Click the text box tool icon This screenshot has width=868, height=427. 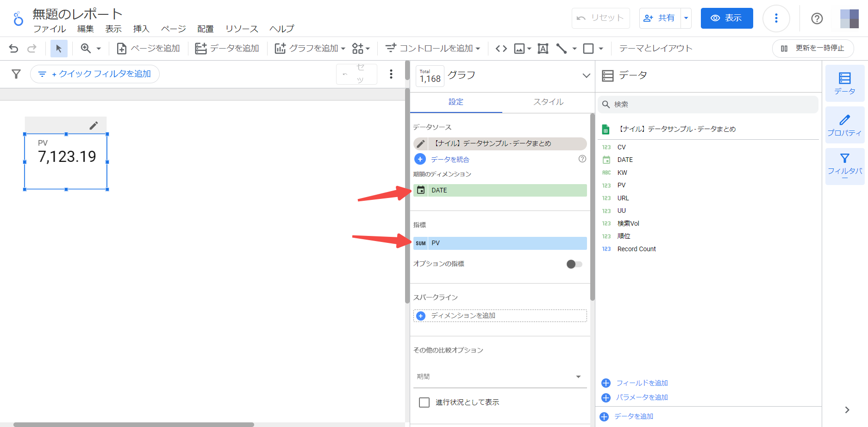[543, 48]
